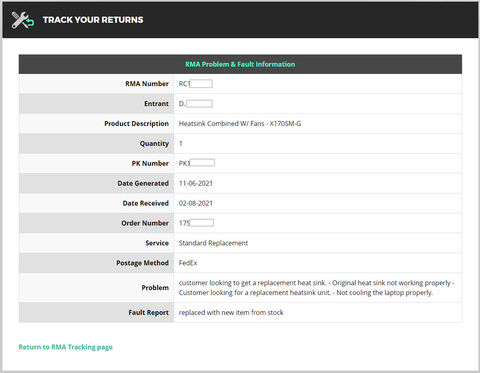Select the RMA Problem & Fault Information header
The width and height of the screenshot is (480, 373).
click(x=240, y=64)
